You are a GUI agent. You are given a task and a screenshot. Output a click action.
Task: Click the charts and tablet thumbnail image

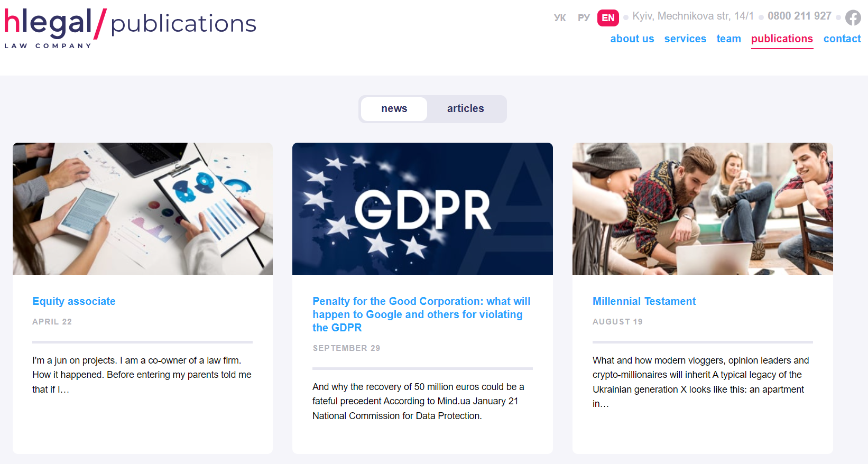click(143, 209)
